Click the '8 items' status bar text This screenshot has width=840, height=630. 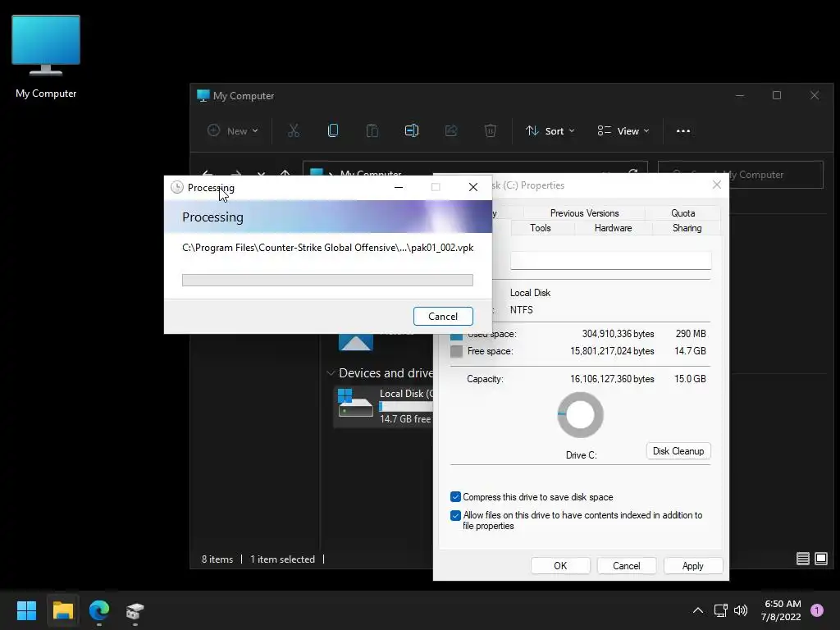click(x=217, y=559)
